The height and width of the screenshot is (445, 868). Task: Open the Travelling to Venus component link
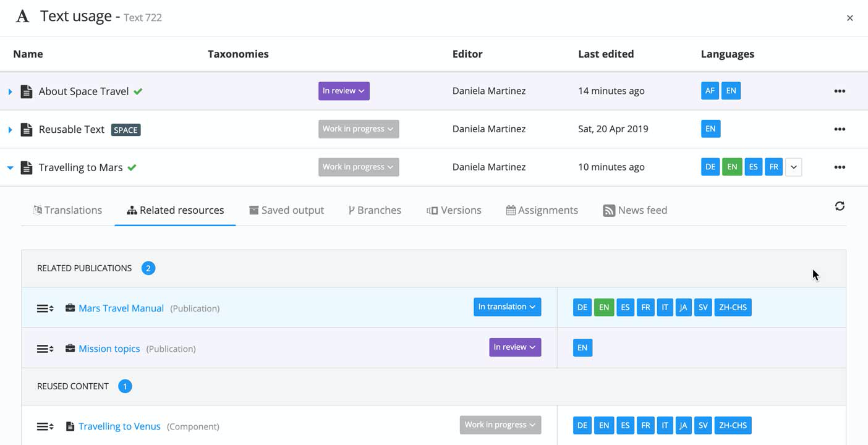click(x=119, y=426)
